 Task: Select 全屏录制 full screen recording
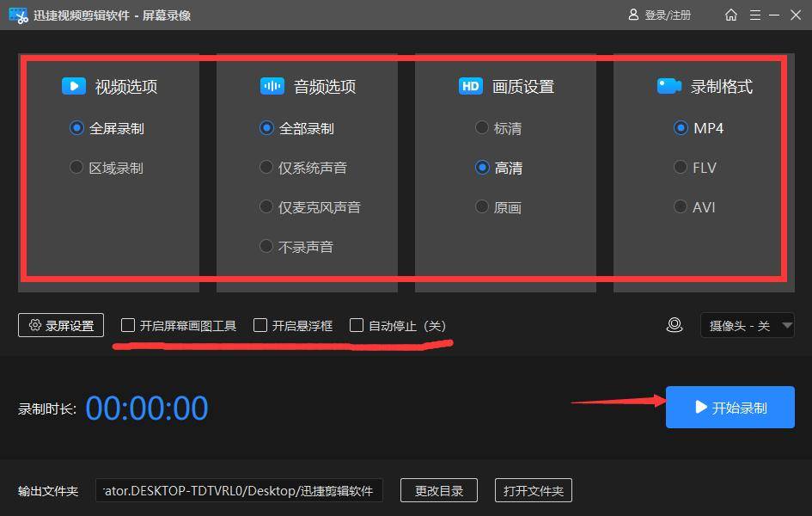pos(107,128)
